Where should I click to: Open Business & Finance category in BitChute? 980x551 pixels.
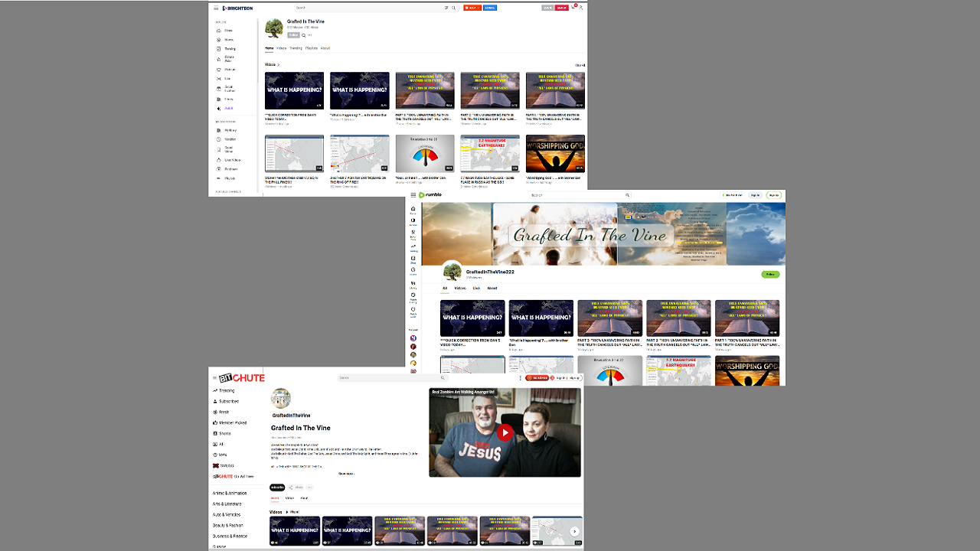(x=229, y=536)
